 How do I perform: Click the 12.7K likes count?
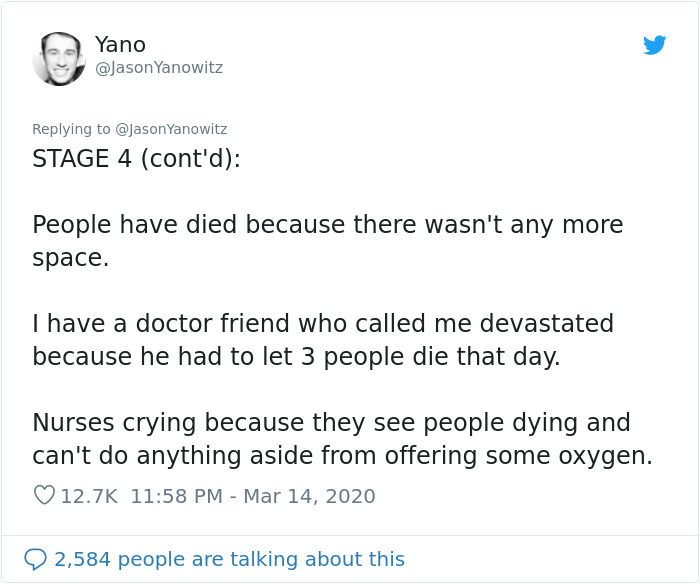coord(90,496)
